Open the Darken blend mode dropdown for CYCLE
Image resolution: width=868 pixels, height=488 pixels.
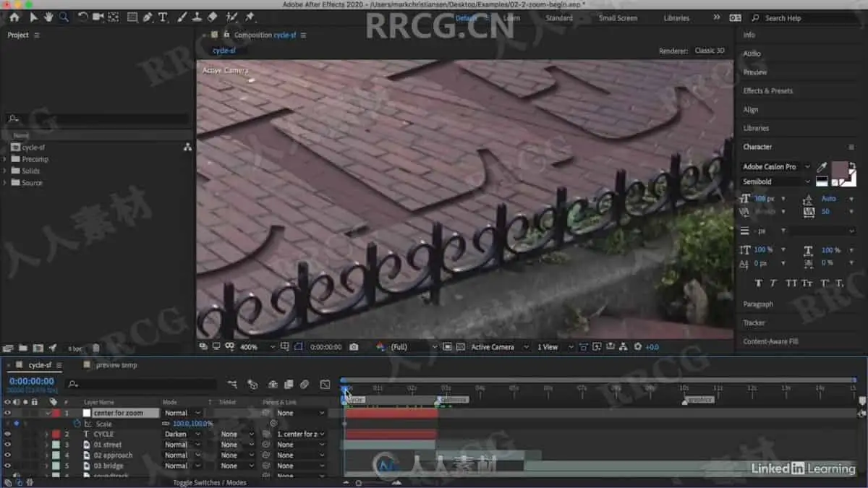(x=181, y=435)
